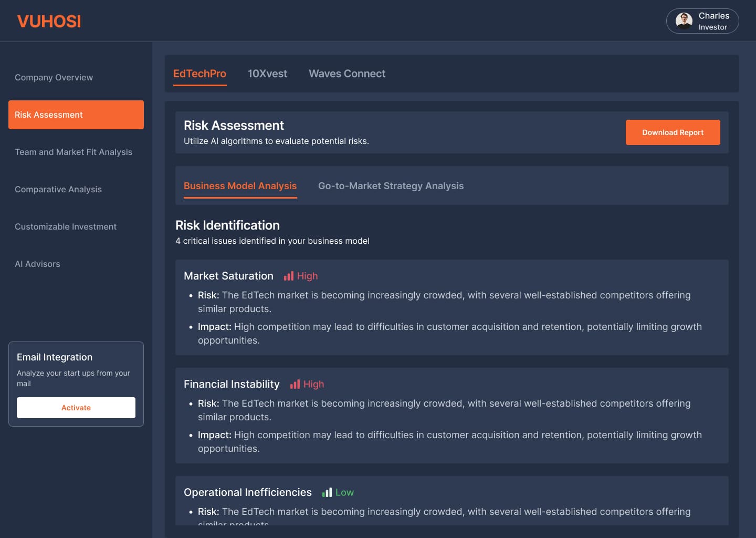Click the Email Integration card title
Image resolution: width=756 pixels, height=538 pixels.
pos(55,357)
